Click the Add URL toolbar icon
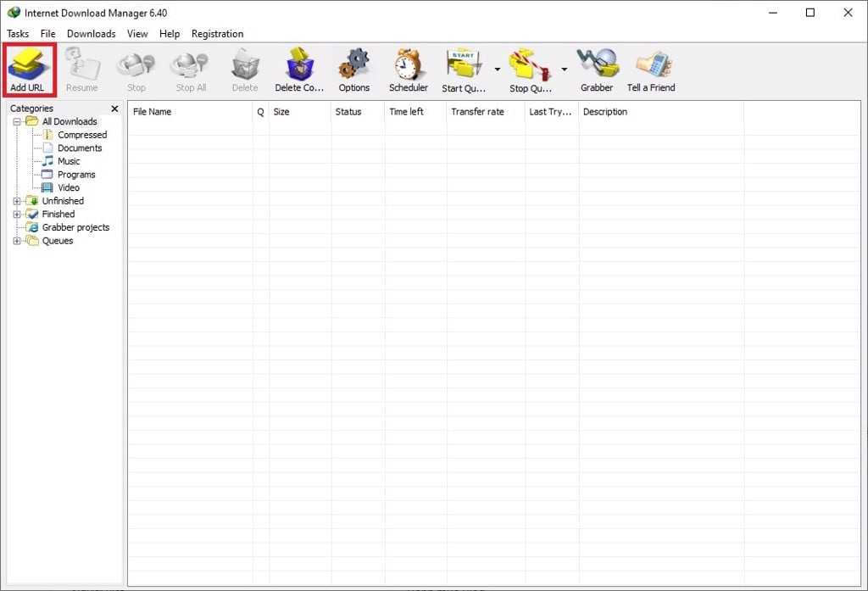The image size is (868, 591). (x=28, y=70)
